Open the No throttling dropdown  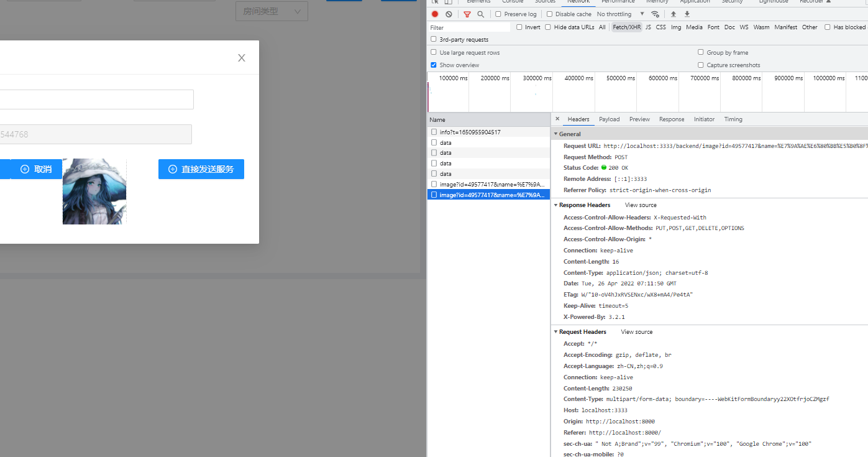click(621, 14)
